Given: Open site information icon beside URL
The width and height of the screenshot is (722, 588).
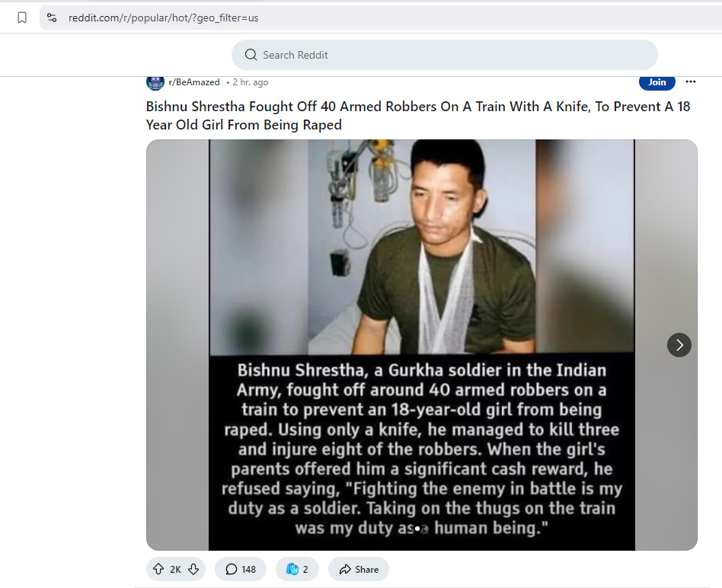Looking at the screenshot, I should point(52,18).
